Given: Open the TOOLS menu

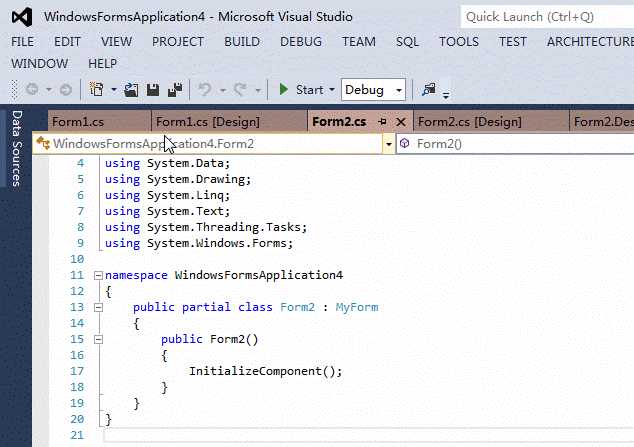Looking at the screenshot, I should point(459,42).
